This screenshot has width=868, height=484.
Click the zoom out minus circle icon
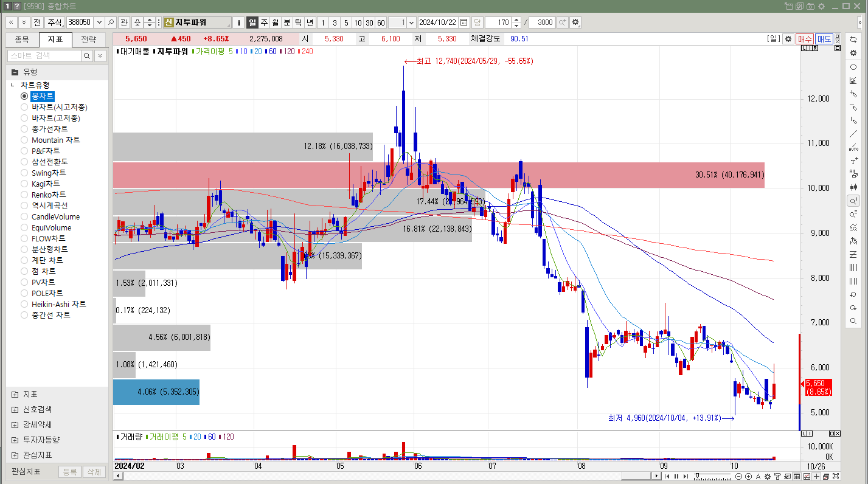[x=739, y=476]
